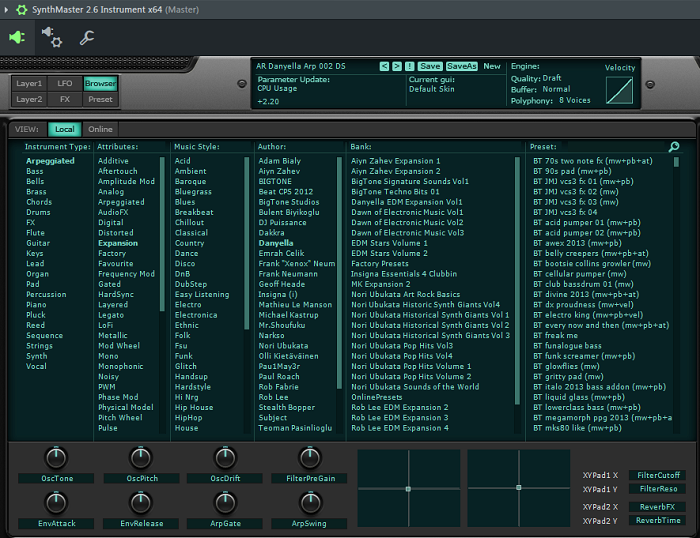Select the Vocal instrument type
This screenshot has width=700, height=538.
click(x=36, y=366)
